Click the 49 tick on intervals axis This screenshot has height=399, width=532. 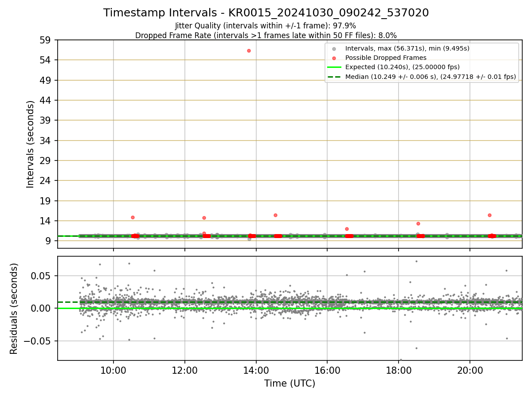pos(46,80)
